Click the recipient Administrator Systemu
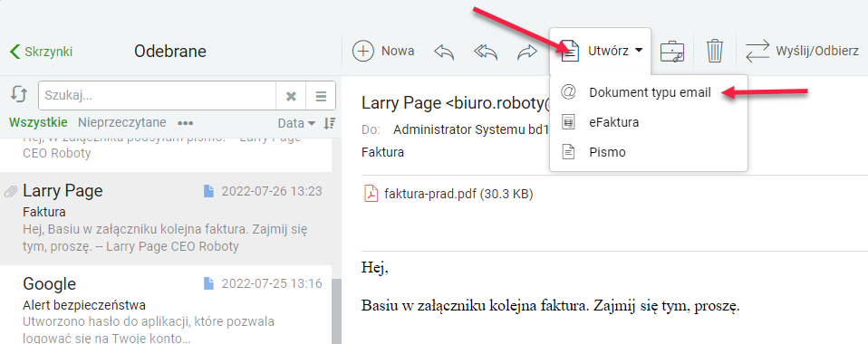868x344 pixels. click(470, 129)
